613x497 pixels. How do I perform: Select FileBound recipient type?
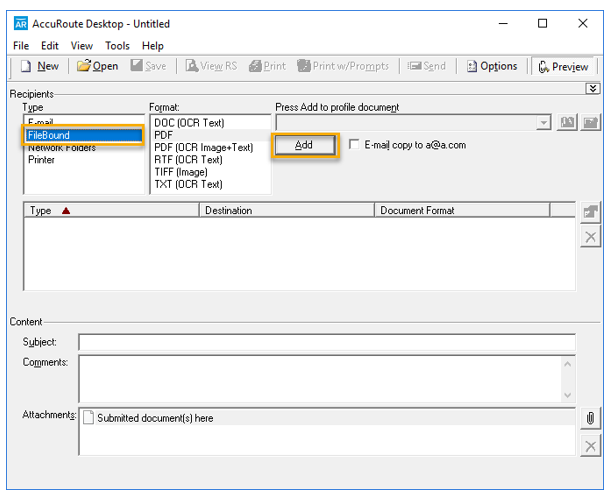(x=84, y=135)
